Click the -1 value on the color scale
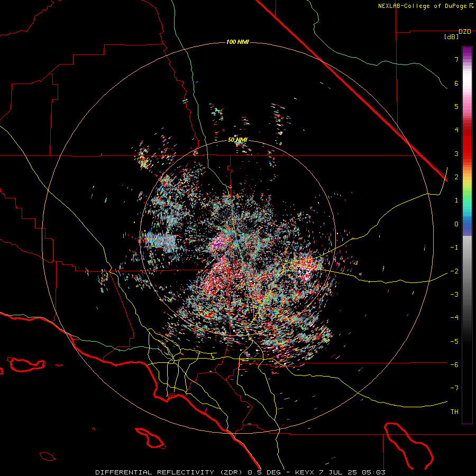 coord(454,248)
